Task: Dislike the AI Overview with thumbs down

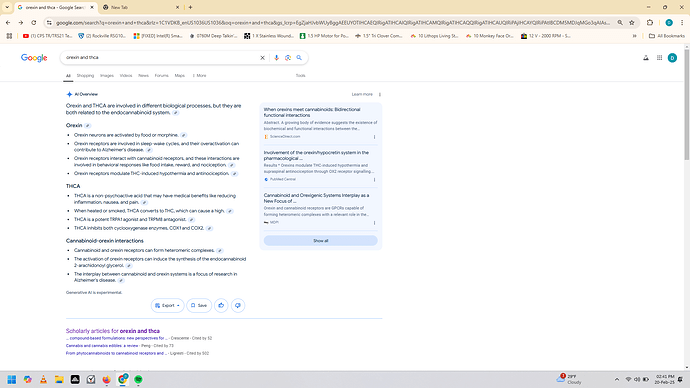Action: (x=238, y=305)
